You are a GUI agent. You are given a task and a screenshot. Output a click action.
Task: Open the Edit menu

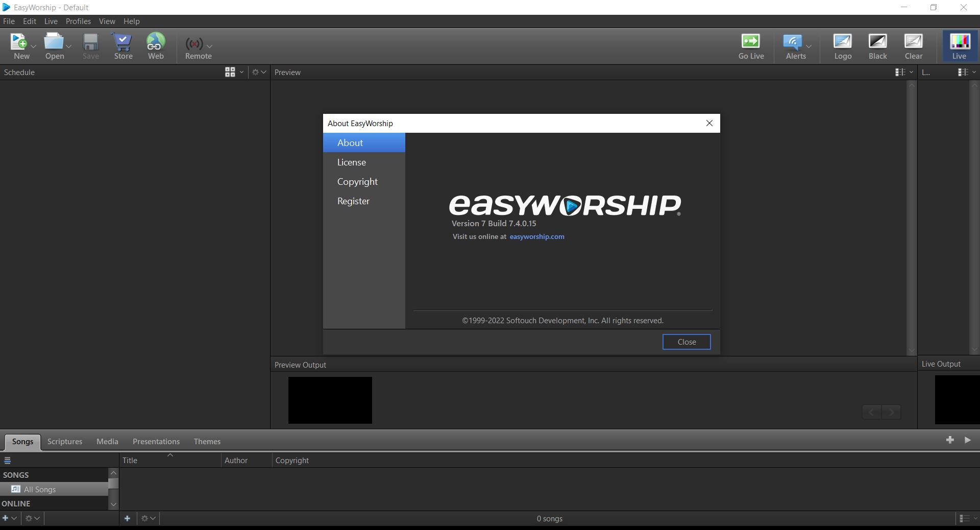pos(30,21)
